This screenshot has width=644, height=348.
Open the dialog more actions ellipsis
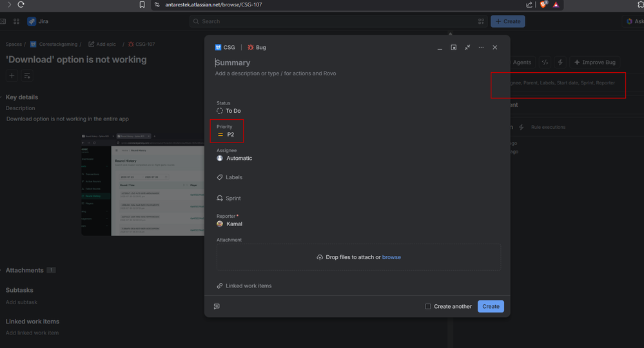coord(481,48)
